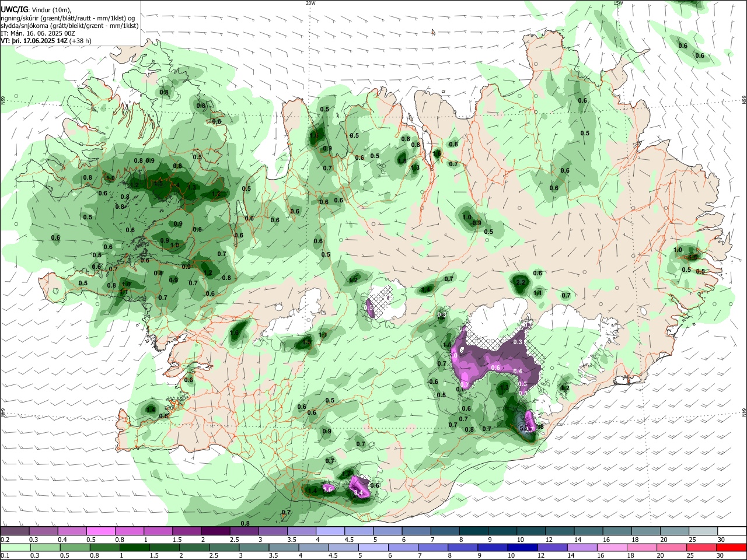Click snow legend swatch between 0.2 and 0.3
The width and height of the screenshot is (747, 560).
click(15, 531)
